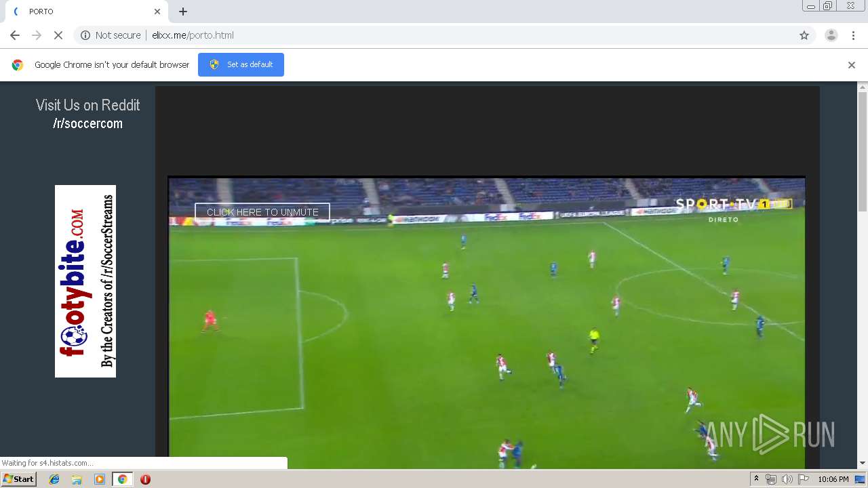Screen dimensions: 868x488
Task: Open Windows Explorer folder icon in taskbar
Action: pos(77,479)
